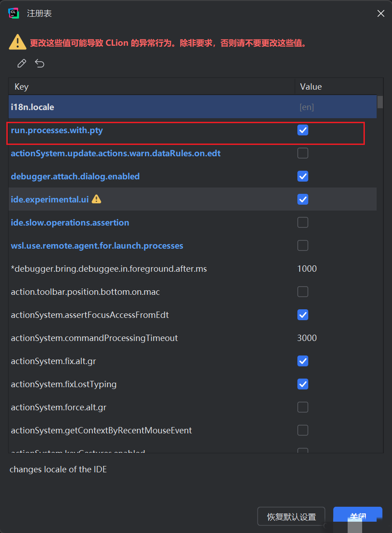Screen dimensions: 392x533
Task: Uncheck actionSystem.fixLostTyping checkbox
Action: [303, 384]
